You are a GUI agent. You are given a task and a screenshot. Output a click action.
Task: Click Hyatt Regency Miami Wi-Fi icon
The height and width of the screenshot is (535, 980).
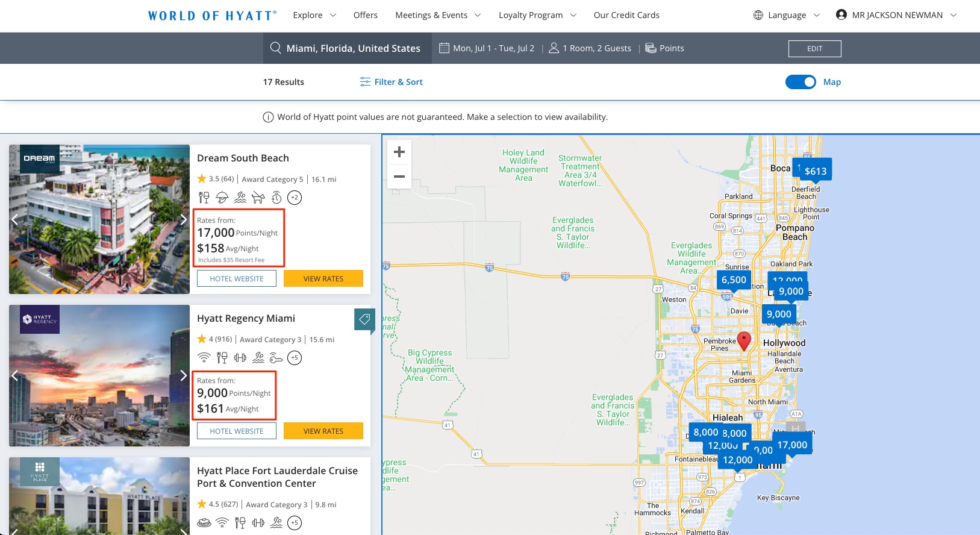pyautogui.click(x=204, y=357)
